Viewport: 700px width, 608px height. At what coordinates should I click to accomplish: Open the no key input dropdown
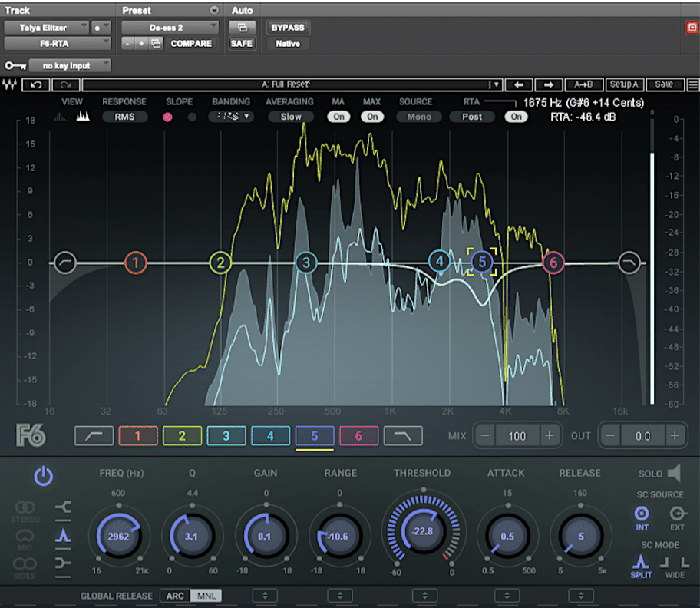pyautogui.click(x=70, y=65)
